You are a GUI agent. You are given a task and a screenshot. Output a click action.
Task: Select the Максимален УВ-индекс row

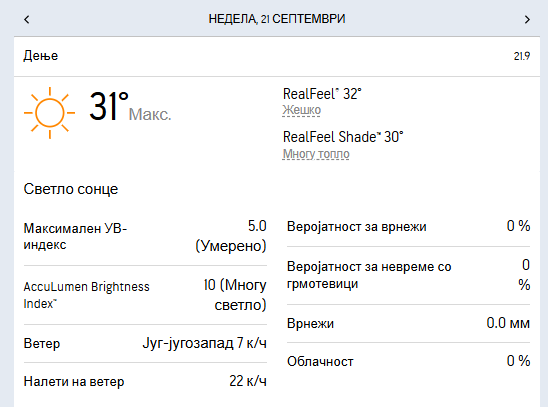145,237
